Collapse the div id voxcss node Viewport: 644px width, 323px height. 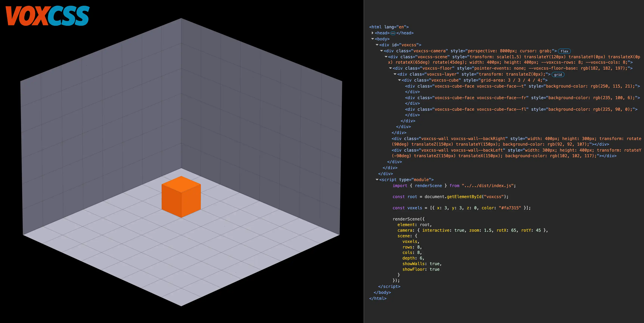pos(377,45)
